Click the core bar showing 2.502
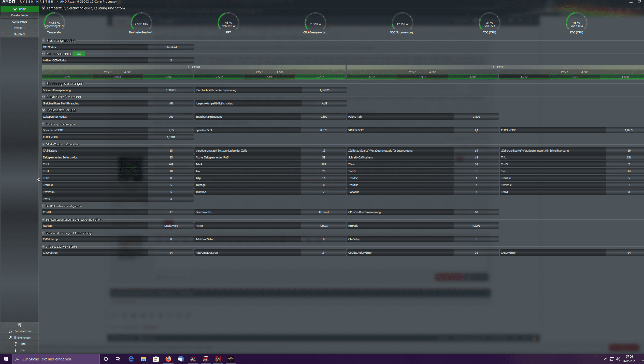This screenshot has height=364, width=644. [219, 77]
